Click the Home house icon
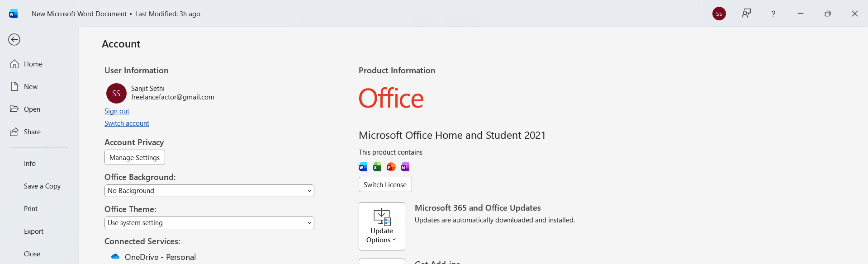This screenshot has height=264, width=868. [x=14, y=64]
